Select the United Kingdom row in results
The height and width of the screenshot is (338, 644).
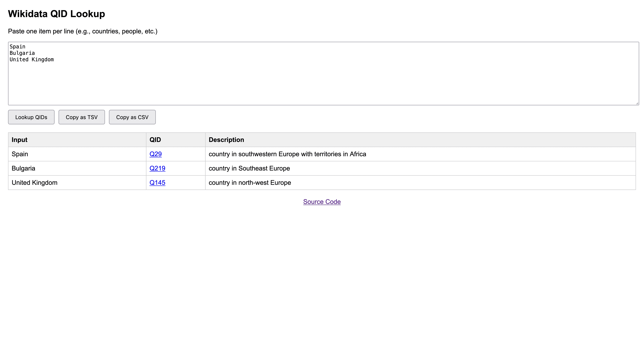coord(75,183)
